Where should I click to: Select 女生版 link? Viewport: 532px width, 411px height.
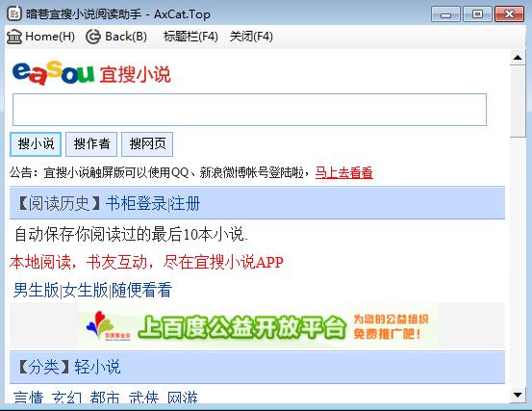[86, 290]
